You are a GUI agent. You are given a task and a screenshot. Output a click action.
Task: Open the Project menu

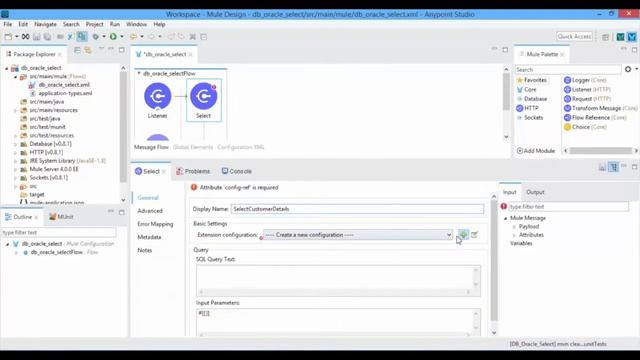tap(94, 24)
